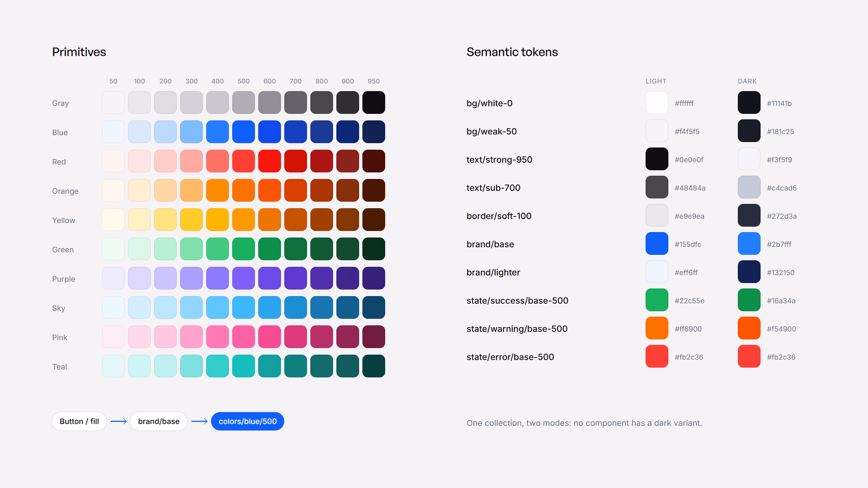The image size is (868, 488).
Task: Click the Purple 500 swatch
Action: click(243, 278)
